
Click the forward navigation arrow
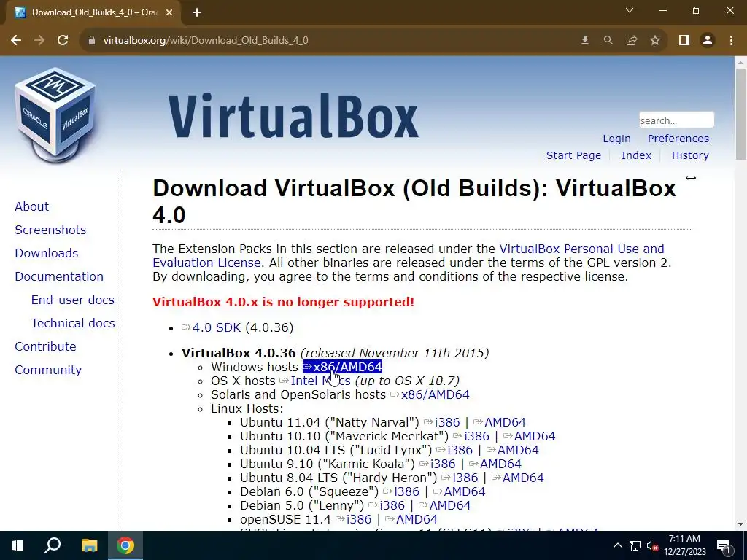(x=39, y=41)
